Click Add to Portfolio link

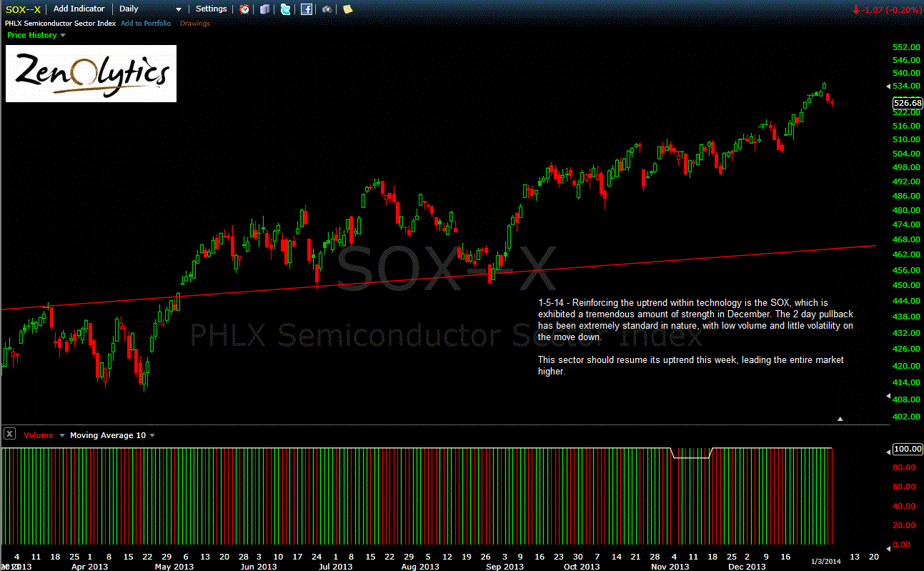[146, 24]
